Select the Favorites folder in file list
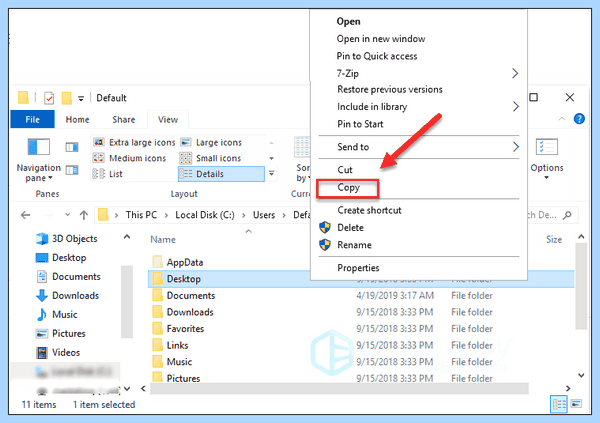 coord(178,328)
